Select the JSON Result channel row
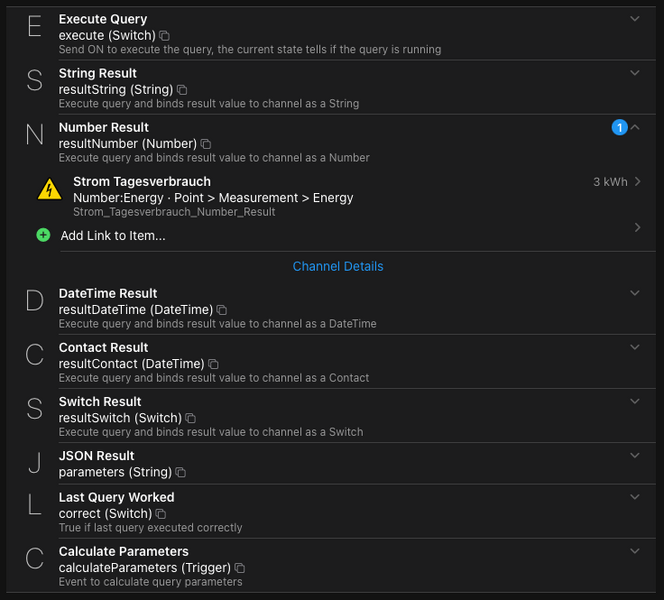 pyautogui.click(x=300, y=463)
